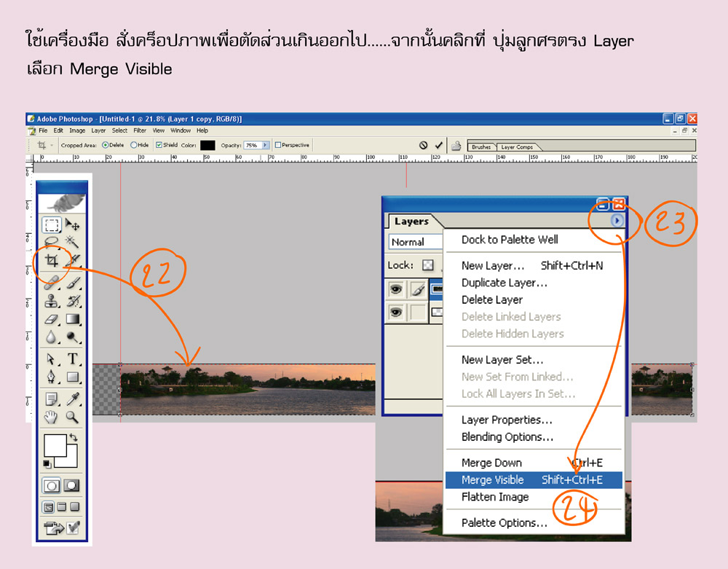
Task: Select the Eyedropper tool
Action: click(x=72, y=399)
